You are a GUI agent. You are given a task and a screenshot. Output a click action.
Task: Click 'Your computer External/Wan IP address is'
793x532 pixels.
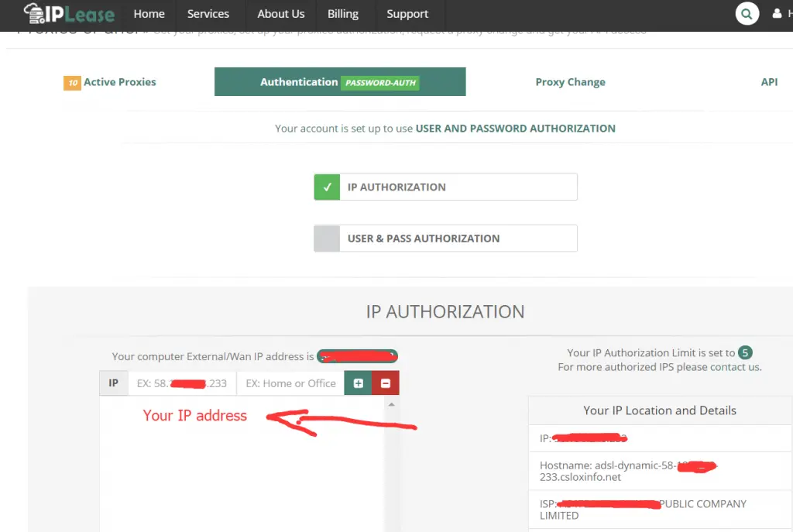click(x=212, y=356)
